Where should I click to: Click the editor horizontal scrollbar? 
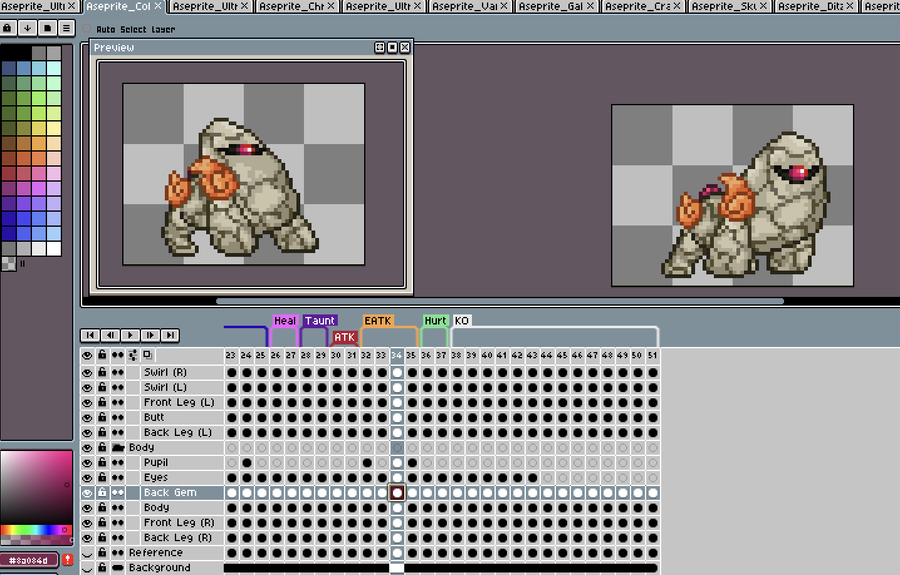click(x=499, y=301)
